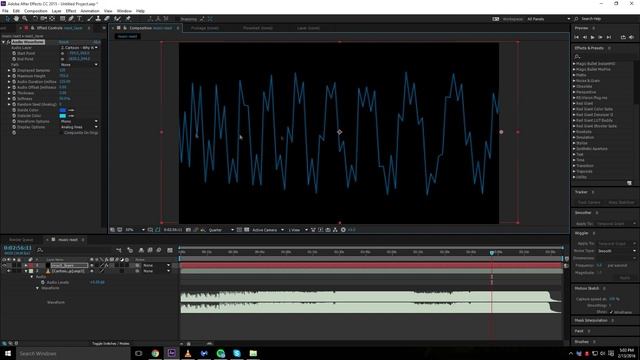The height and width of the screenshot is (360, 640).
Task: Select the Roto Brush tool
Action: point(118,19)
